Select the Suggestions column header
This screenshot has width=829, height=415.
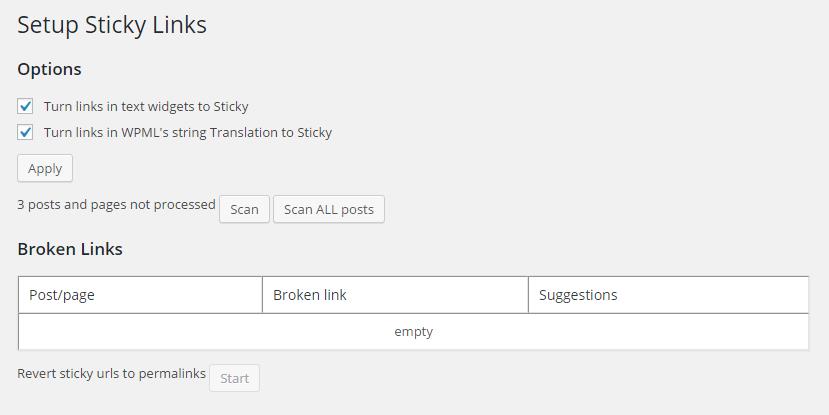pos(578,295)
